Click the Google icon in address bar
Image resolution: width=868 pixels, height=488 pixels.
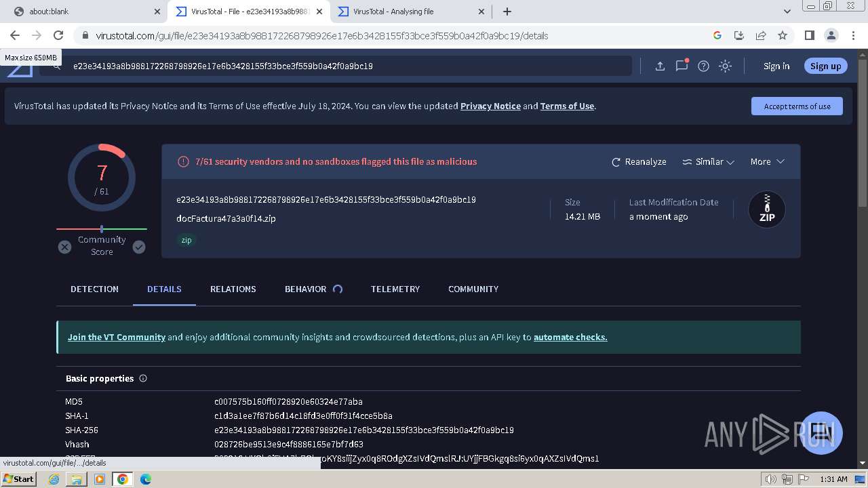click(x=717, y=35)
